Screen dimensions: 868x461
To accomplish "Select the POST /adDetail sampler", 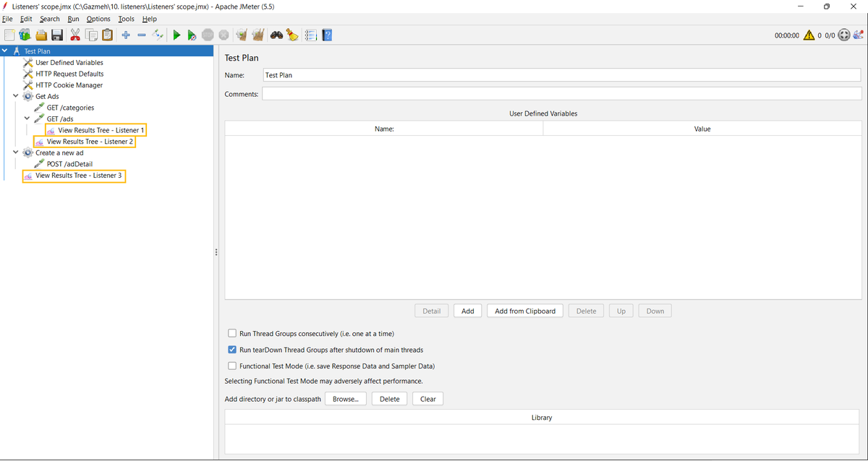I will [x=69, y=164].
